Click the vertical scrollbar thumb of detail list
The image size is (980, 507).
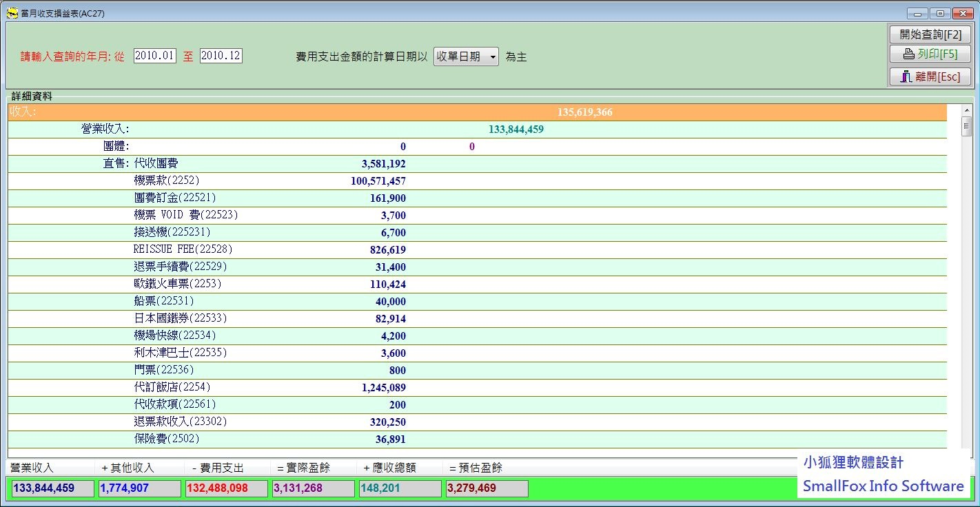967,126
